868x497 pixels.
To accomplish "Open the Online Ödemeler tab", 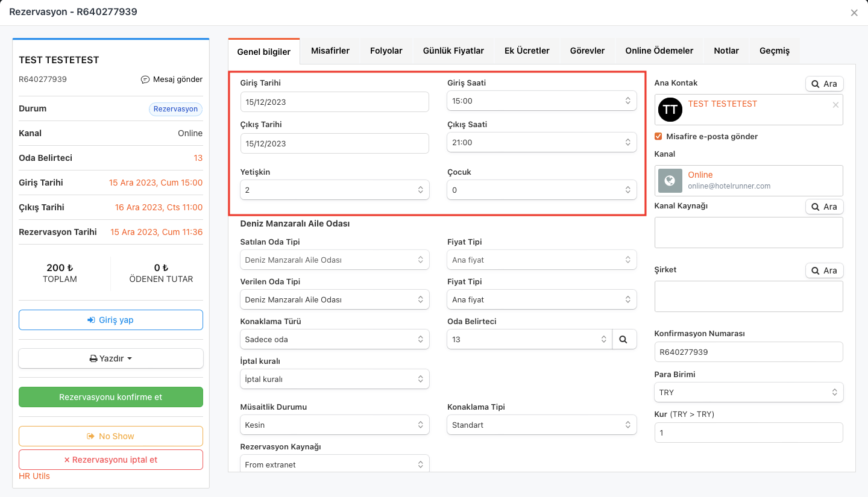I will pyautogui.click(x=659, y=51).
